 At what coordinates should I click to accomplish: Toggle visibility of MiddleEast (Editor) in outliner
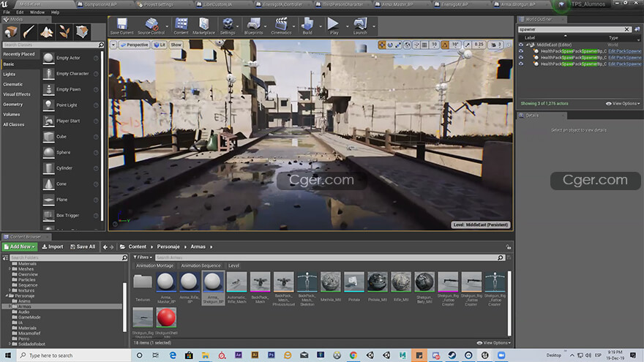click(x=521, y=45)
